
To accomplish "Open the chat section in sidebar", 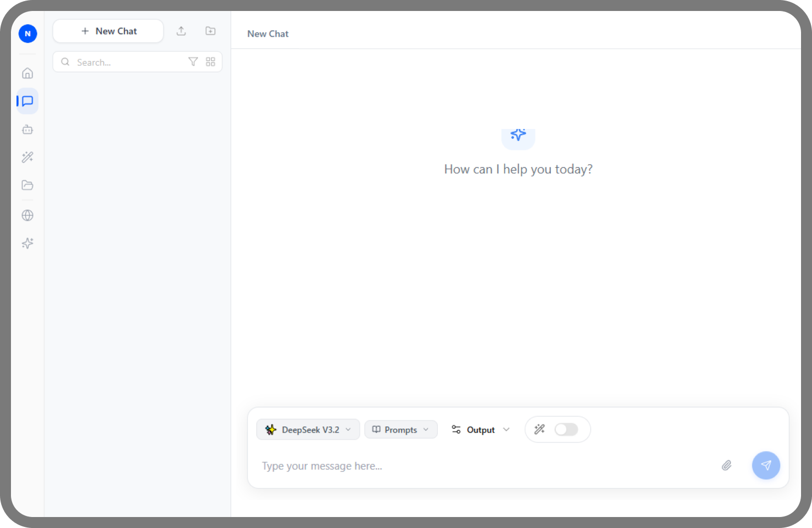I will point(27,102).
